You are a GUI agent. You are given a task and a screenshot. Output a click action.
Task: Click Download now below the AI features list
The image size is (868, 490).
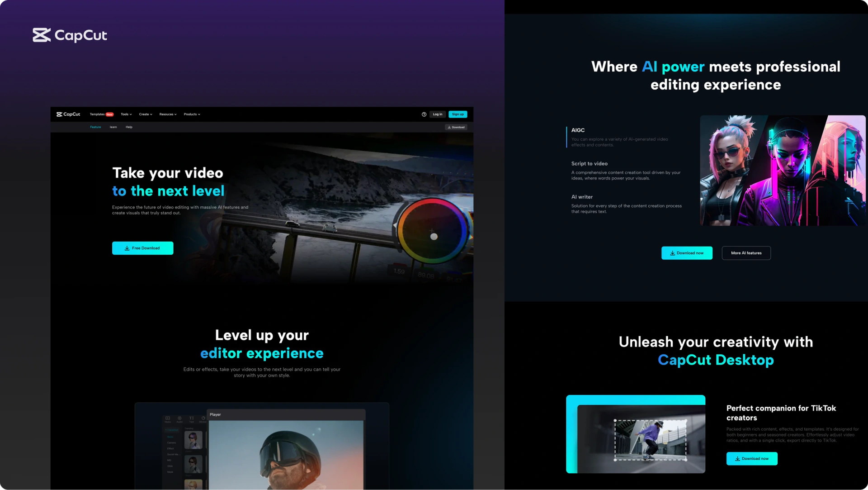(687, 253)
